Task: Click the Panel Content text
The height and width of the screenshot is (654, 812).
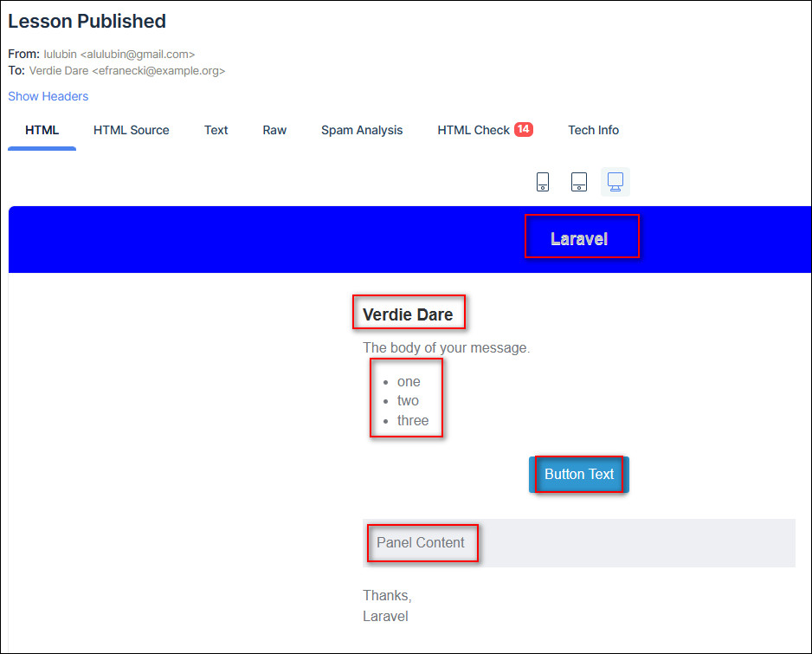Action: [x=421, y=542]
